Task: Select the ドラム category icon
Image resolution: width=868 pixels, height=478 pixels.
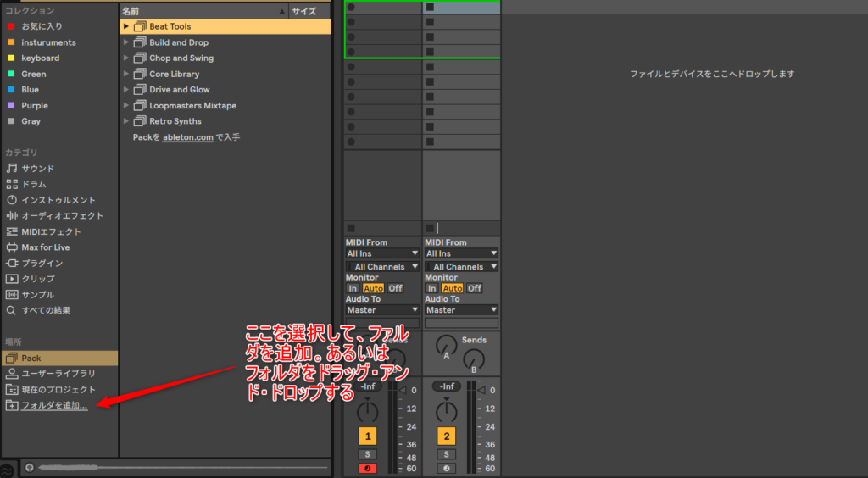Action: click(12, 184)
